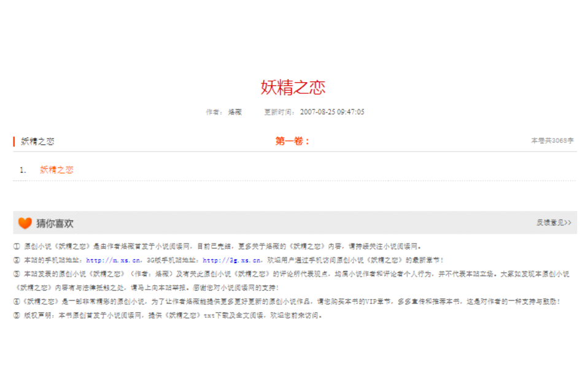Open the mobile site link http://m.xs.cn
The height and width of the screenshot is (392, 588).
[x=114, y=260]
